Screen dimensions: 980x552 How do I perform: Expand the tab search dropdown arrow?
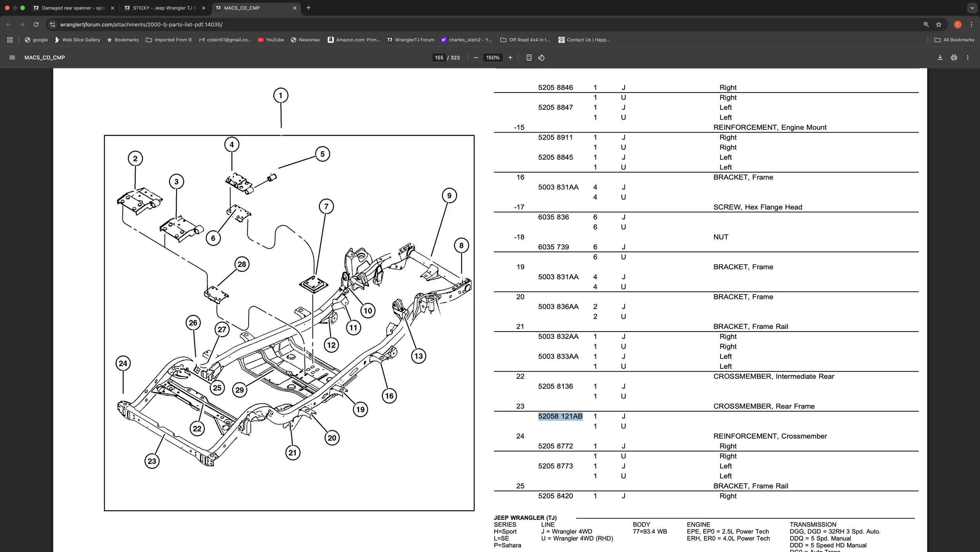click(x=972, y=8)
